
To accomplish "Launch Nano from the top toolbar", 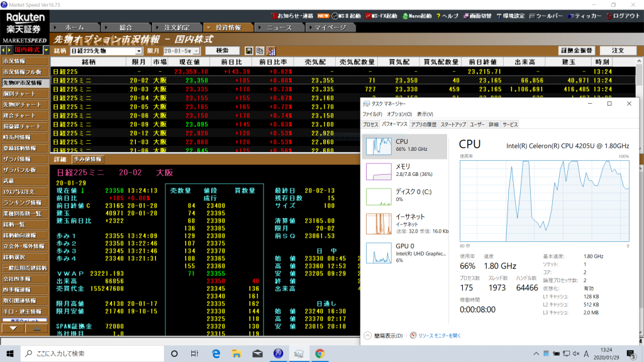I will pos(417,16).
